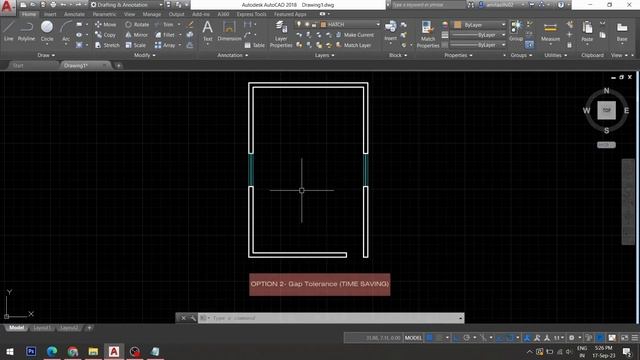Open status bar customization menu

coord(635,338)
